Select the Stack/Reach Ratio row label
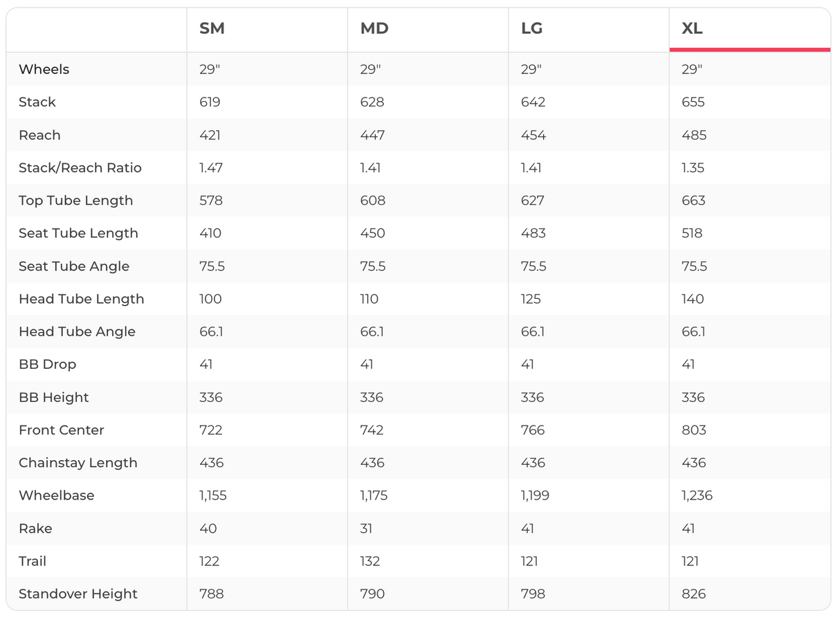The width and height of the screenshot is (840, 622). tap(80, 167)
